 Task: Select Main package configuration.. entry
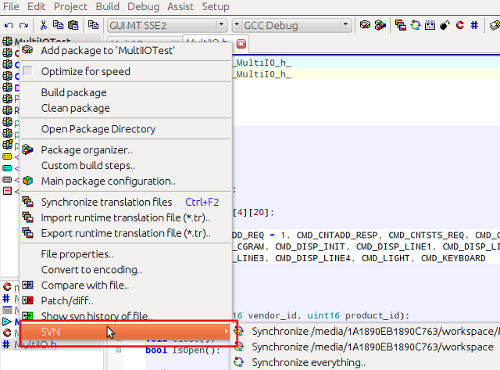(108, 181)
